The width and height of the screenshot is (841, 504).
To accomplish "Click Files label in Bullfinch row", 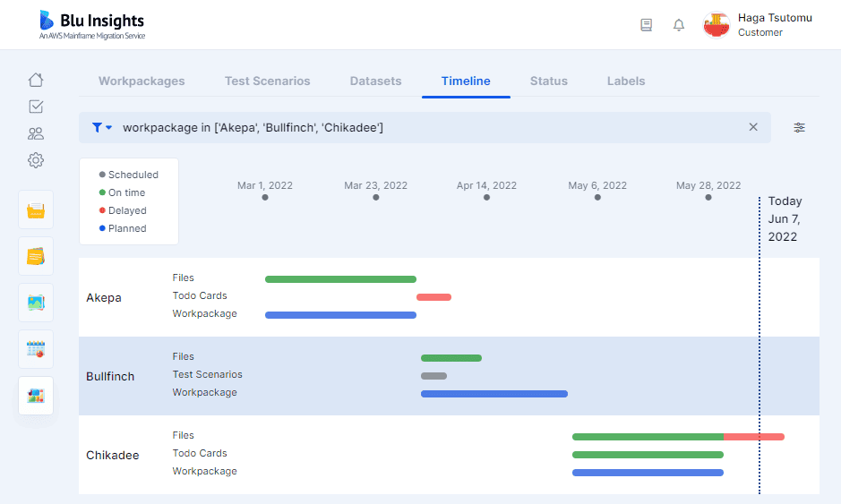I will 183,356.
